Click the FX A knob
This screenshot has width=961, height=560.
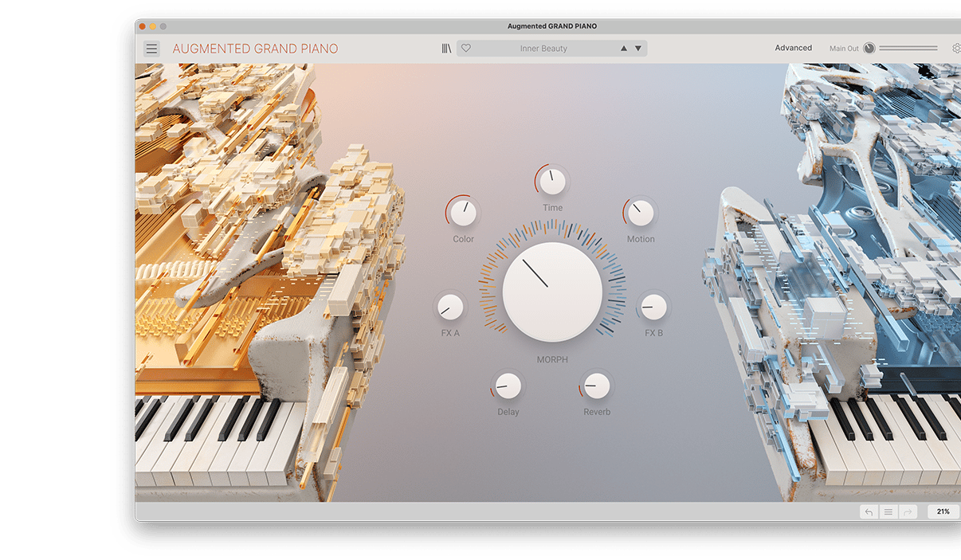pyautogui.click(x=450, y=307)
